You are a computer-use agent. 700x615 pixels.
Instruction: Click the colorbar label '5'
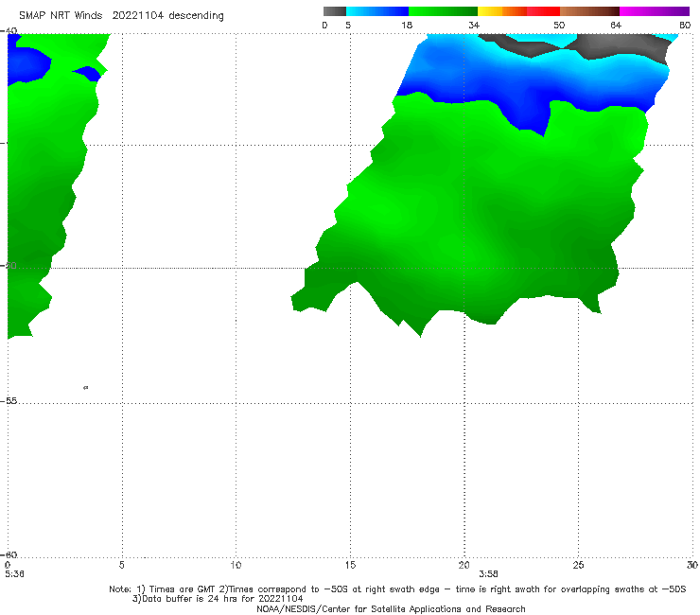[348, 25]
